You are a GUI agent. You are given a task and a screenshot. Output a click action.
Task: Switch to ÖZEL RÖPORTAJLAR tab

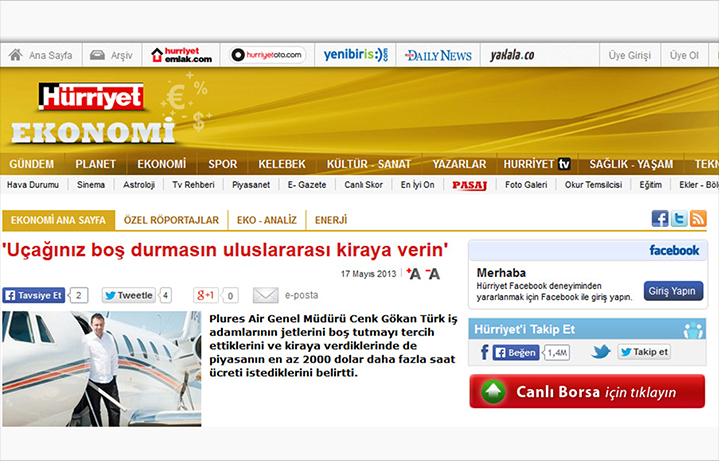coord(171,220)
